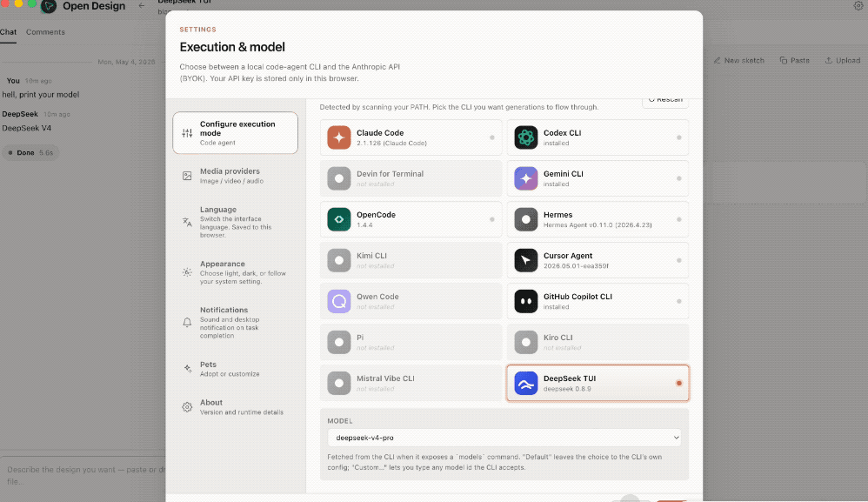Click the Media providers image icon
The height and width of the screenshot is (502, 868).
(187, 176)
